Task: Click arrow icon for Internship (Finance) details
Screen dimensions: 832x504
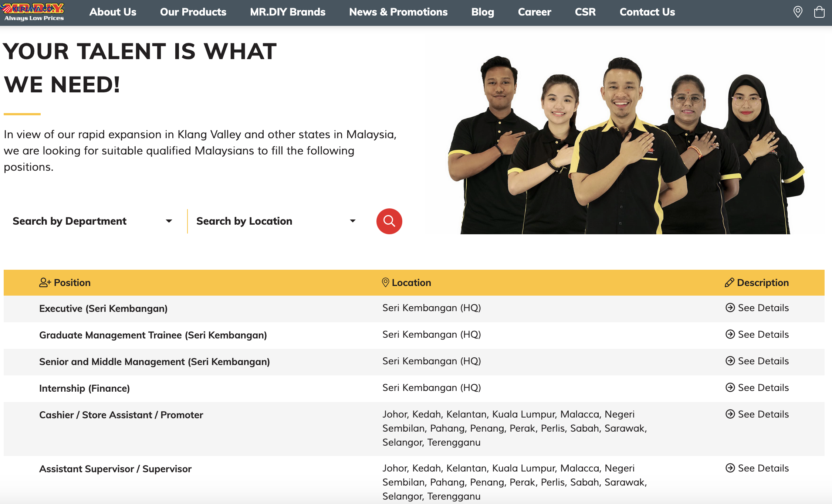Action: click(730, 388)
